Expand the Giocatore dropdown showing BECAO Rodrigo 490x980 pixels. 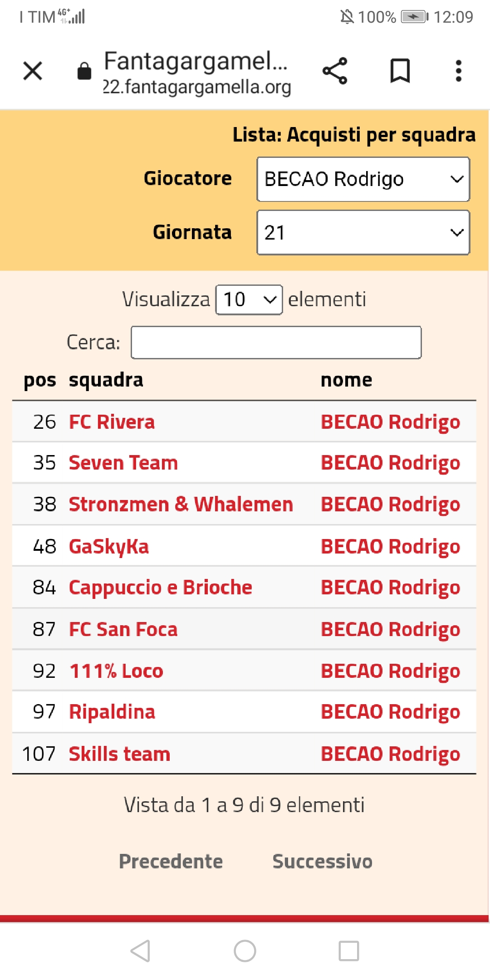click(363, 179)
